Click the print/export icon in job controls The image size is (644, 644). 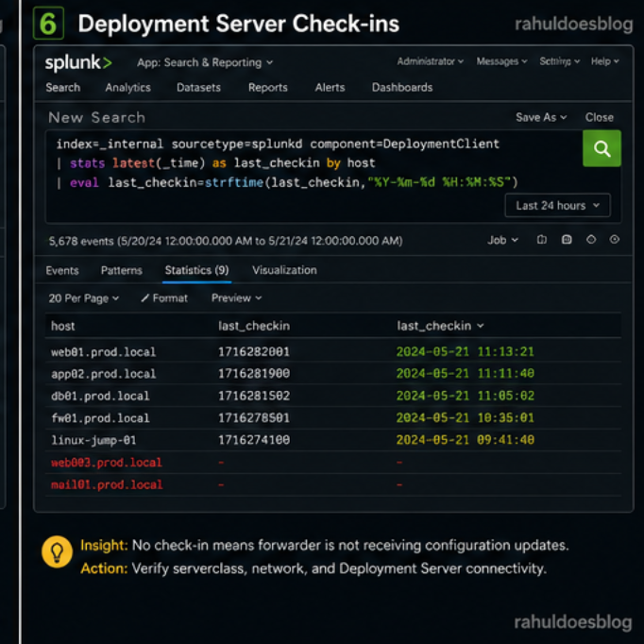click(567, 240)
